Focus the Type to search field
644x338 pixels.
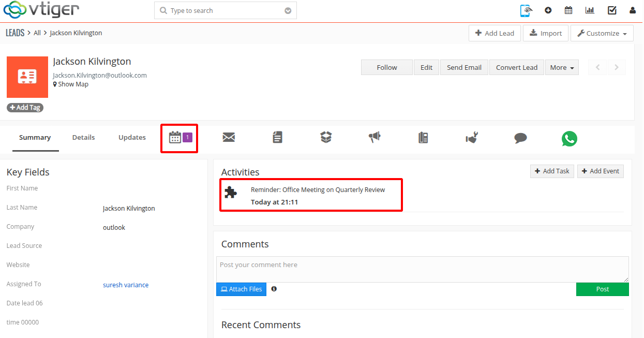[226, 11]
